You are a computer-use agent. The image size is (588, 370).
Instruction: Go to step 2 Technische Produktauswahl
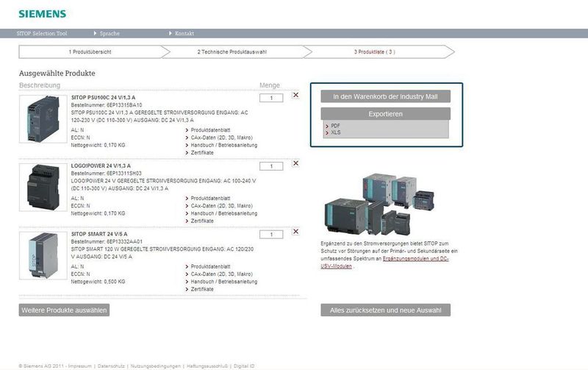(x=232, y=51)
